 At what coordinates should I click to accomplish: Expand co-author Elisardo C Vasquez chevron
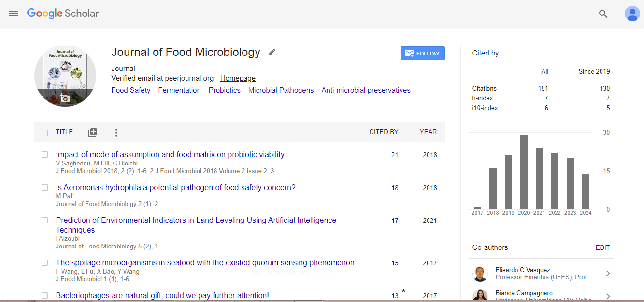pyautogui.click(x=608, y=274)
